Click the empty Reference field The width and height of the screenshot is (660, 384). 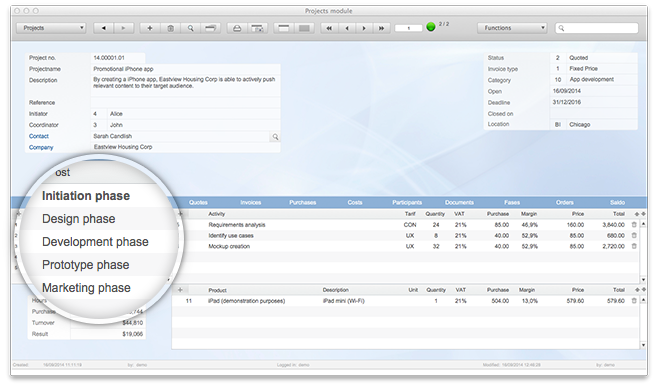point(185,103)
